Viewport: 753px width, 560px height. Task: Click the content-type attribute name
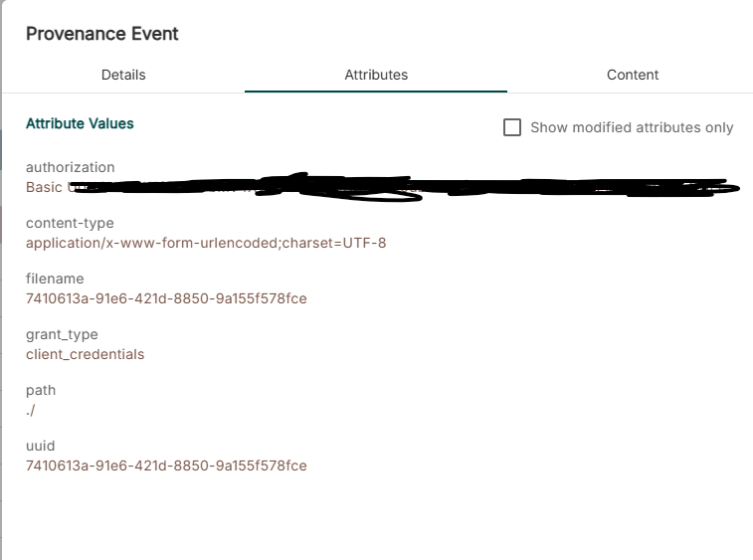coord(70,223)
